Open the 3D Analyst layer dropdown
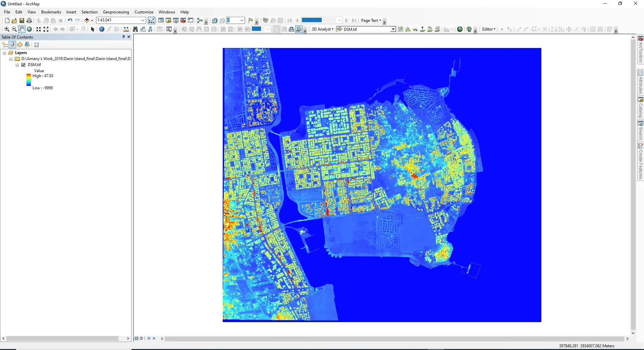The height and width of the screenshot is (350, 644). coord(393,30)
